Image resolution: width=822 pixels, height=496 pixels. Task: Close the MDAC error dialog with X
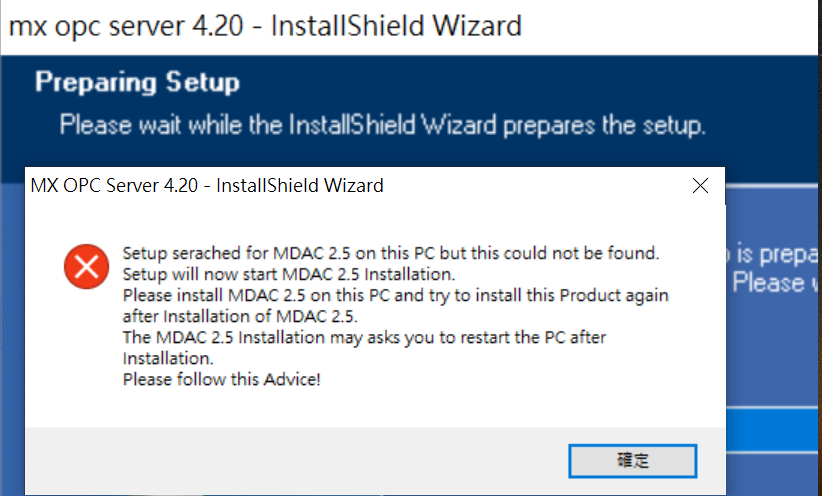point(700,186)
